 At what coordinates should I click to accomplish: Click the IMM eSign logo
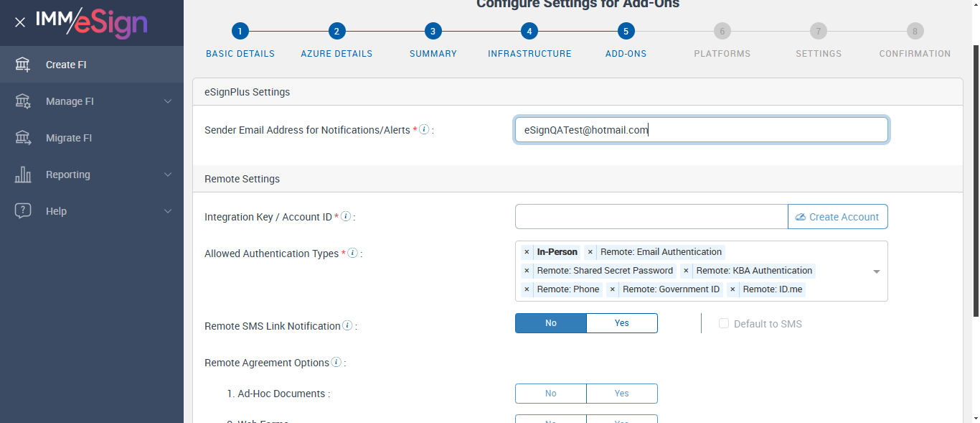pos(92,22)
